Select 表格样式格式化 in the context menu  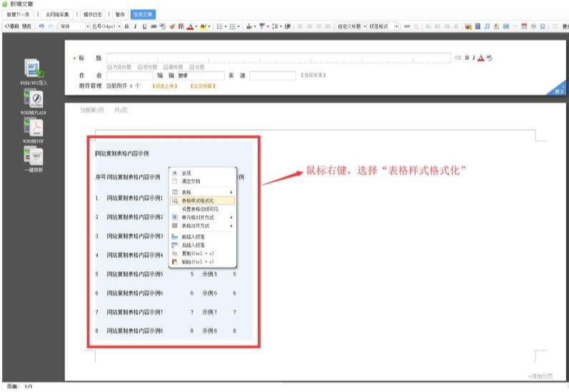click(198, 201)
